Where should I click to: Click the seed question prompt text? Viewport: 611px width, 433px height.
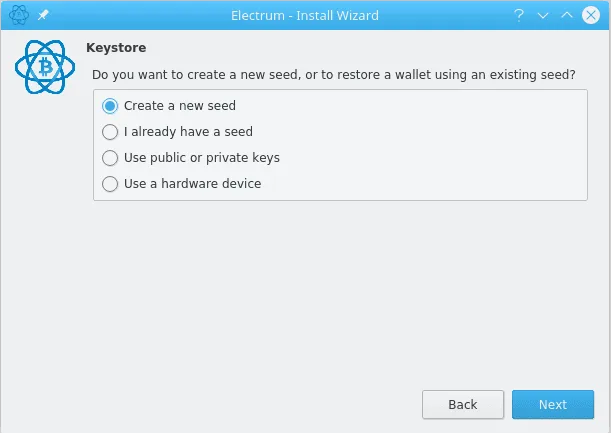click(334, 74)
